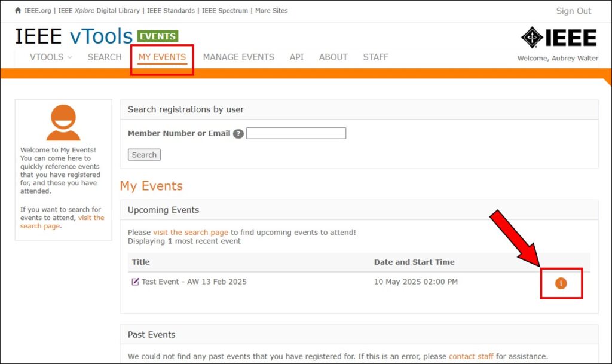The width and height of the screenshot is (612, 364).
Task: Click the '10 May 2025 02:00 PM' date cell
Action: [x=416, y=282]
